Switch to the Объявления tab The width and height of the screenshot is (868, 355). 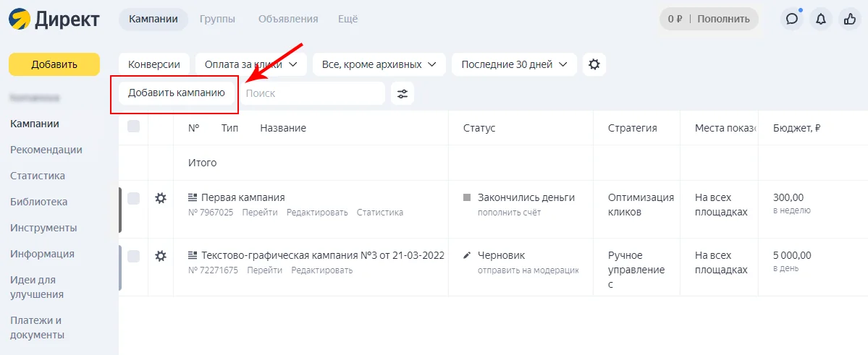point(288,19)
